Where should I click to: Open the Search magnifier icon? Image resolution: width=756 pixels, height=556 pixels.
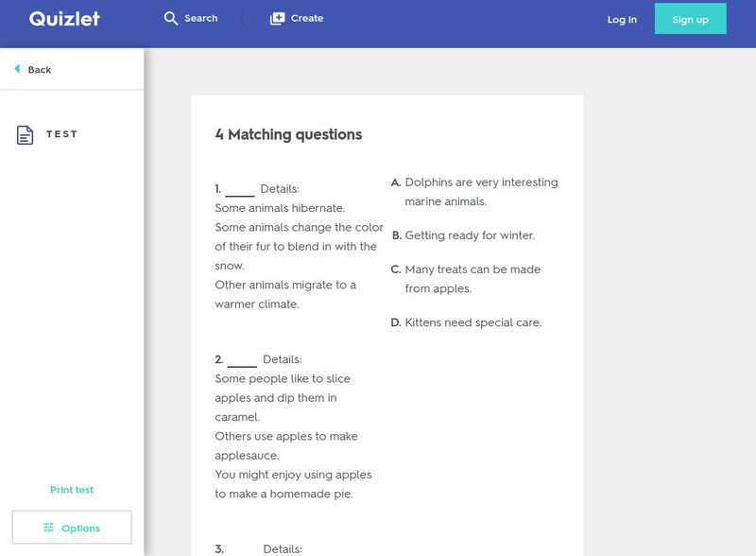click(x=170, y=18)
